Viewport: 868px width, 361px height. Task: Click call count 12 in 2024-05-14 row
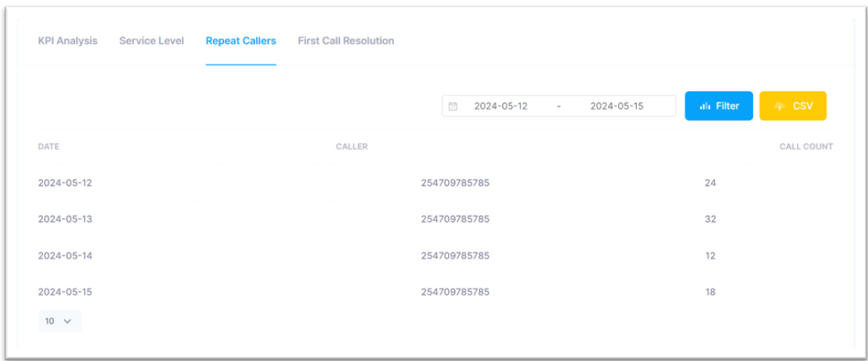click(x=710, y=256)
